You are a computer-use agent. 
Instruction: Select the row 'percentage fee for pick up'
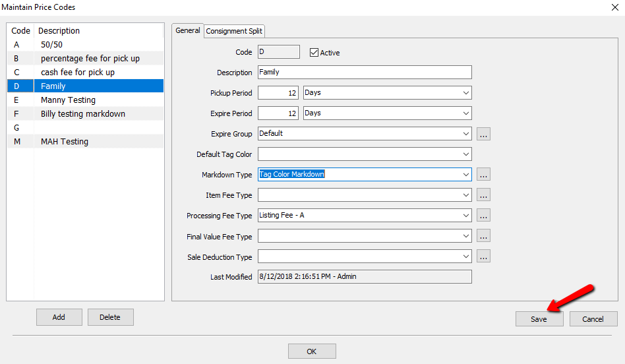85,58
